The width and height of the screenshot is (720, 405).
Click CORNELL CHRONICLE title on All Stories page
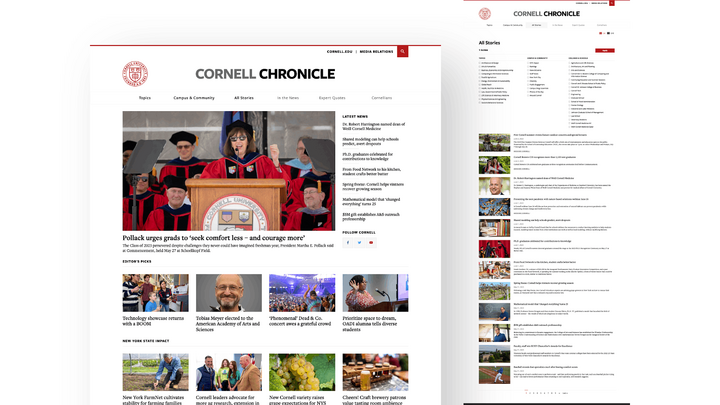point(546,14)
